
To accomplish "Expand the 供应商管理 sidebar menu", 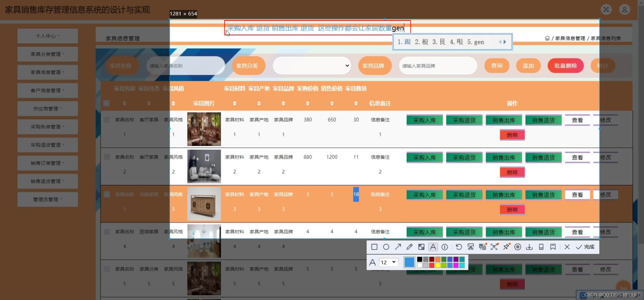I will click(x=47, y=109).
